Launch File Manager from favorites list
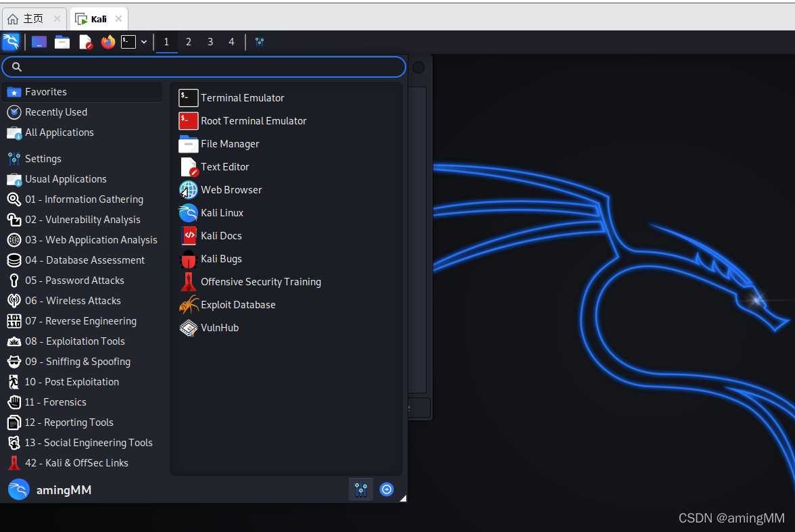Viewport: 795px width, 532px height. point(287,144)
